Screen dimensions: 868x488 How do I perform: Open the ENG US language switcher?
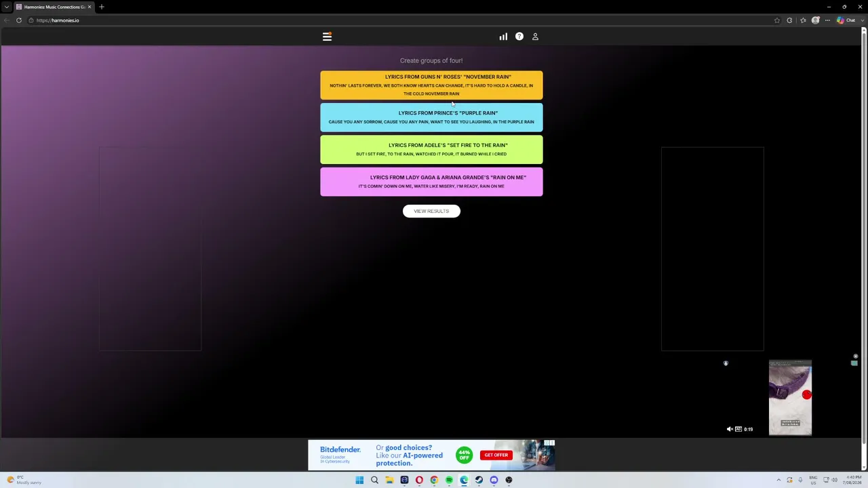tap(813, 480)
